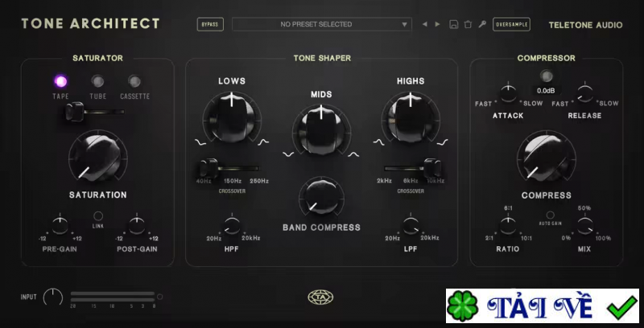
Task: Click the POST-GAIN knob
Action: tap(137, 225)
